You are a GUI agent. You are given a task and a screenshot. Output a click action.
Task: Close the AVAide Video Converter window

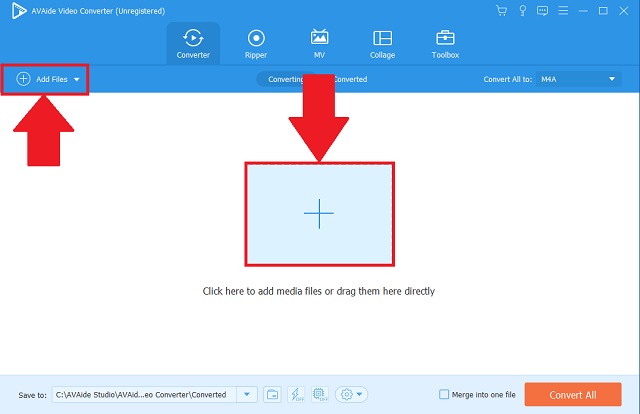click(624, 11)
